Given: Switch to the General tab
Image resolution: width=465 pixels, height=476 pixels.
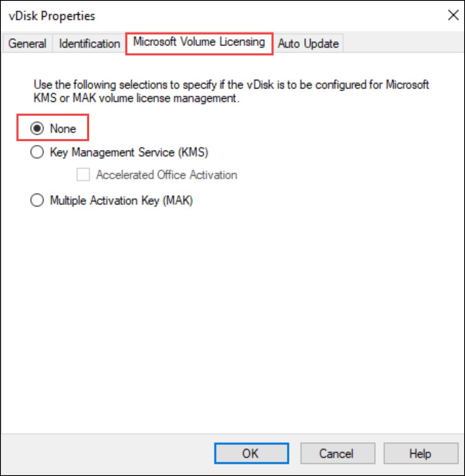Looking at the screenshot, I should (27, 43).
